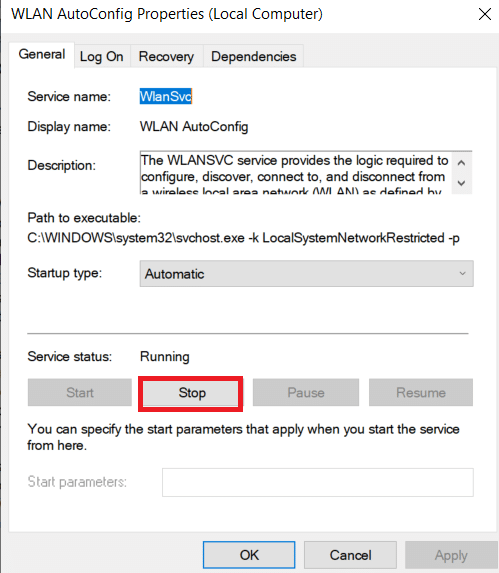Viewport: 499px width, 573px height.
Task: Click the highlighted WlanSvc service name
Action: 165,96
